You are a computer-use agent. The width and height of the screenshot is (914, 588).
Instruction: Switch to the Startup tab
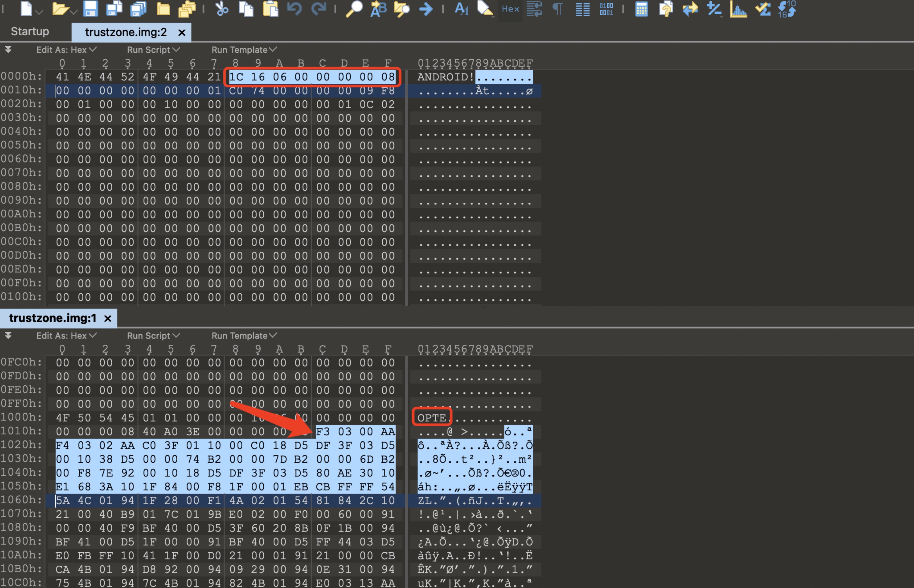(x=30, y=32)
